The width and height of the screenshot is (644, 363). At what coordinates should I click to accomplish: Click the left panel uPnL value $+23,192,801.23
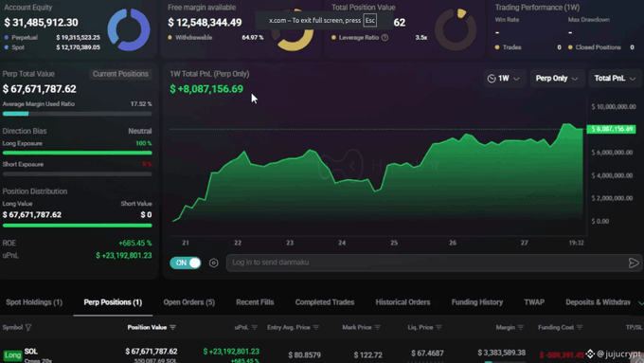(124, 256)
